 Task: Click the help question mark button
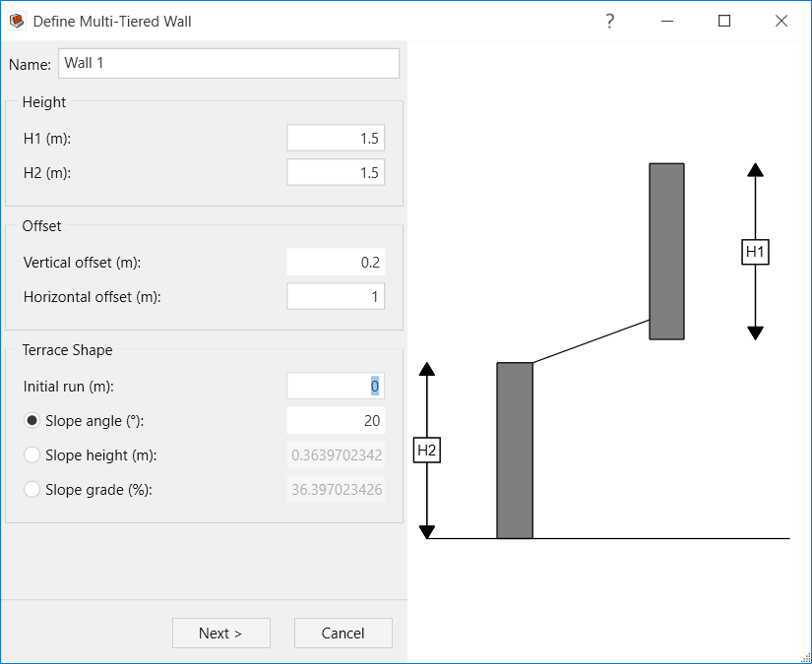tap(610, 22)
